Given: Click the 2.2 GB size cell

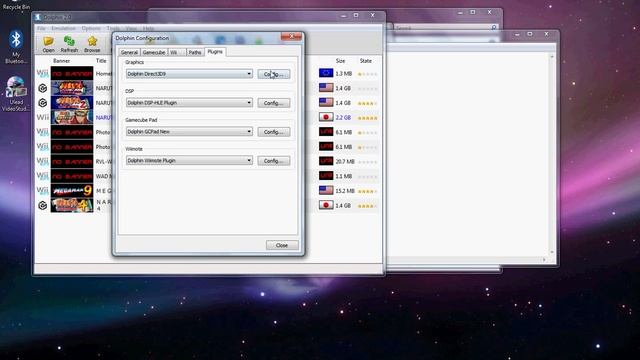Looking at the screenshot, I should point(343,118).
